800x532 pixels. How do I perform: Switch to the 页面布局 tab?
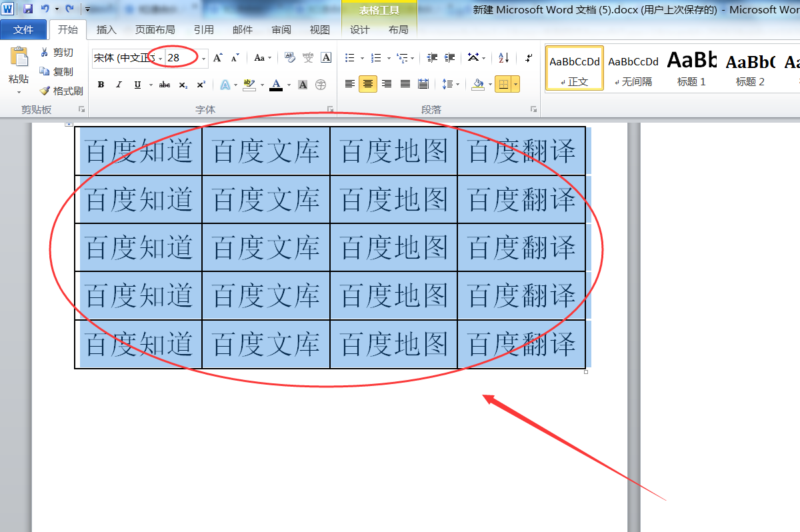155,30
